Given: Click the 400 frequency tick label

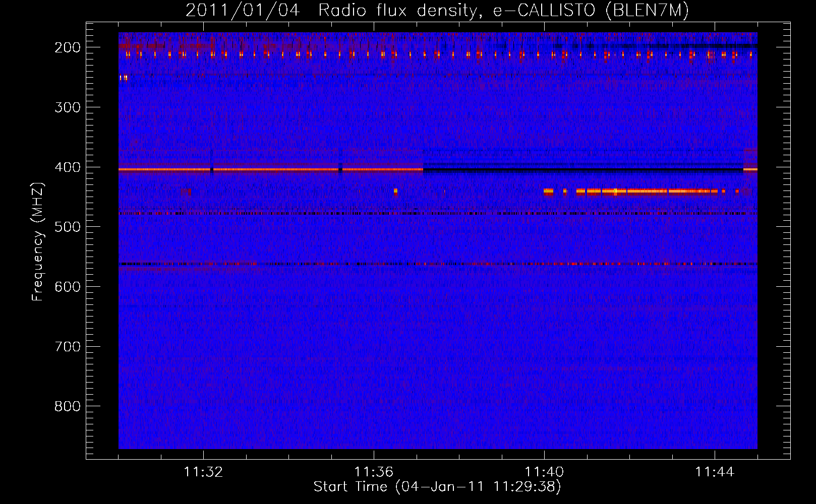Looking at the screenshot, I should [68, 167].
